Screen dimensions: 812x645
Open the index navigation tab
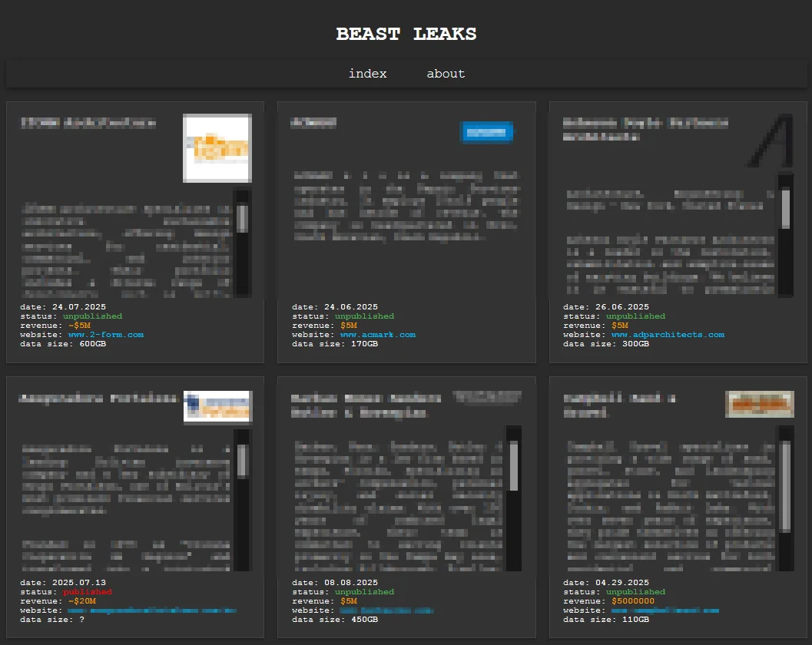367,74
